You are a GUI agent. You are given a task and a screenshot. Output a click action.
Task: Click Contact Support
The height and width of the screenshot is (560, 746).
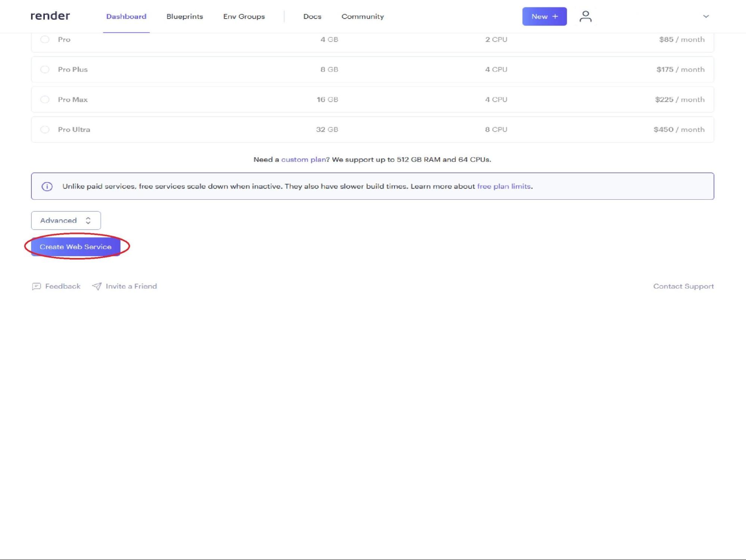pos(683,286)
